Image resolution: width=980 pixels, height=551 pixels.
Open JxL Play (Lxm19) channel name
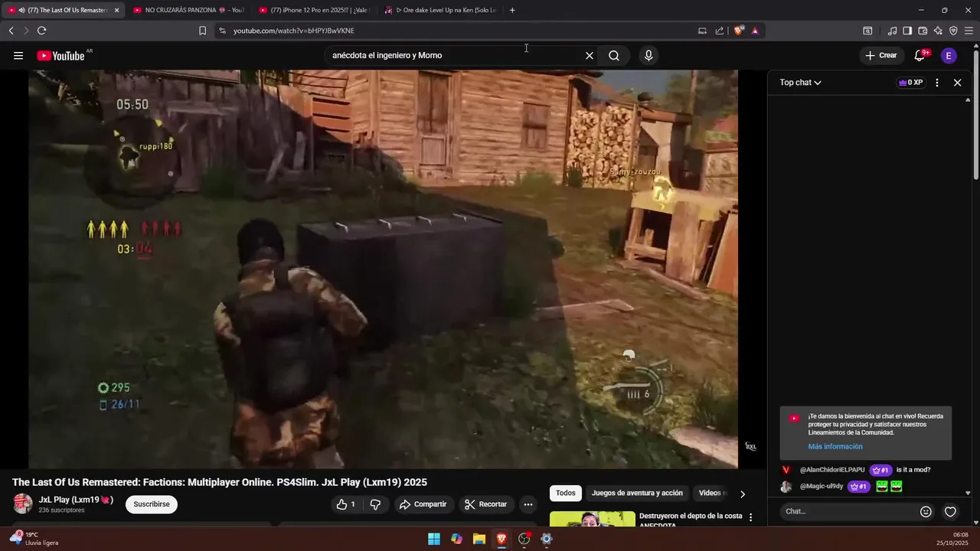76,500
